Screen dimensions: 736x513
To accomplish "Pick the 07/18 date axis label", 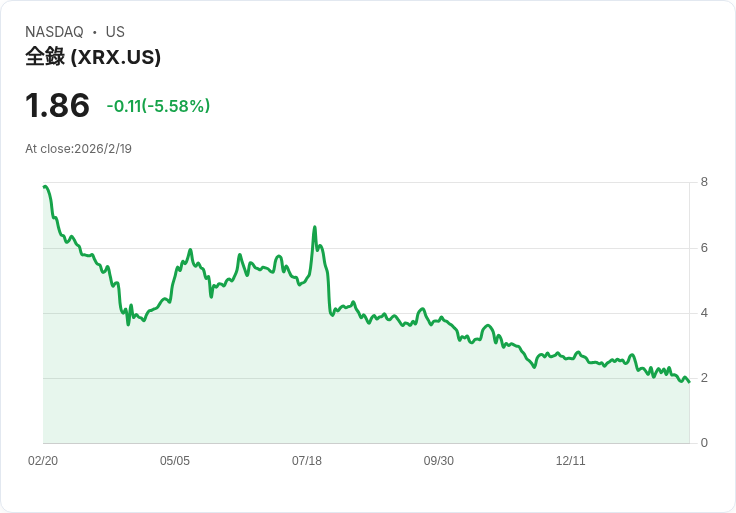I will (x=307, y=461).
